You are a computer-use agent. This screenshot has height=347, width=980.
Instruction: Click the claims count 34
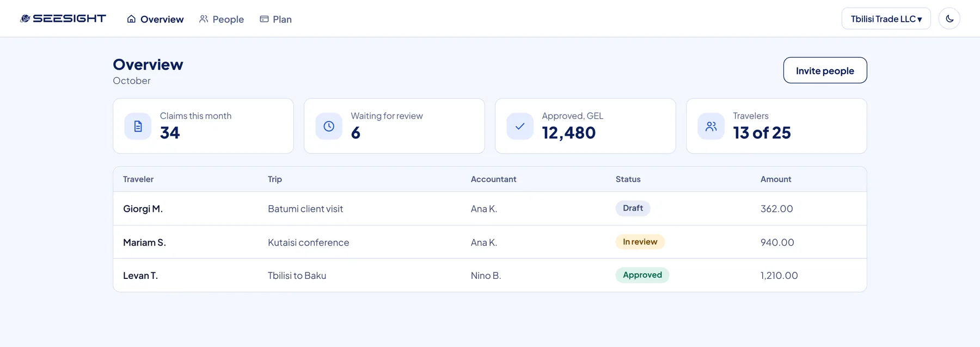tap(170, 132)
